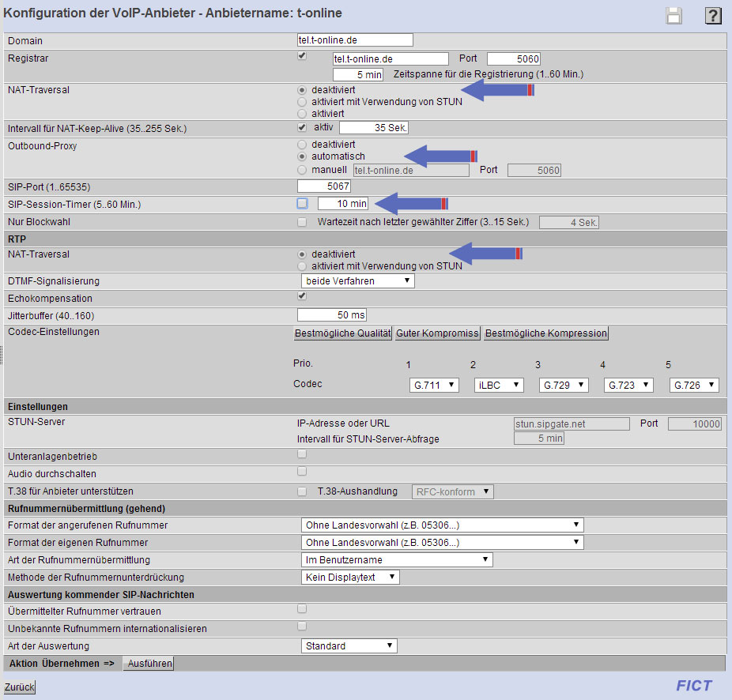Open 'Art der Rufnummernübermittlung' dropdown
The image size is (732, 700).
[x=397, y=559]
